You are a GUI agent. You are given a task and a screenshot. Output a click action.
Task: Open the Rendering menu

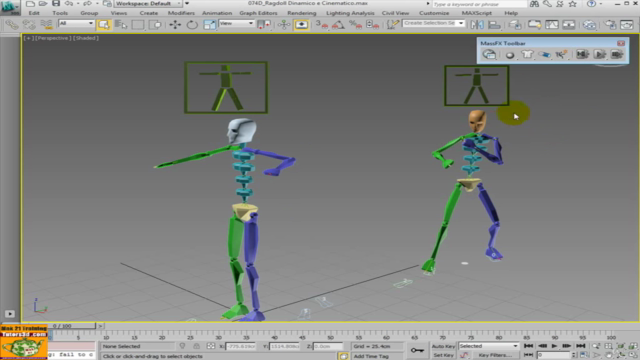click(302, 13)
